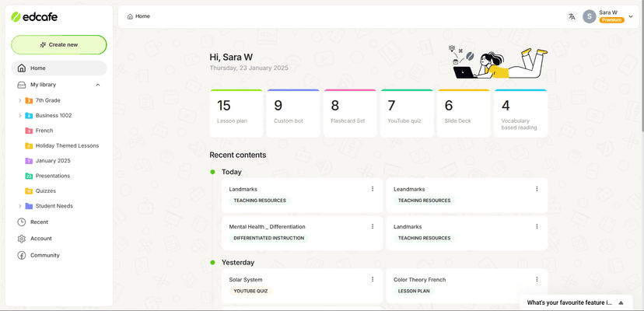Open options menu for Leandmarks card
Viewport: 644px width, 311px height.
pyautogui.click(x=537, y=189)
